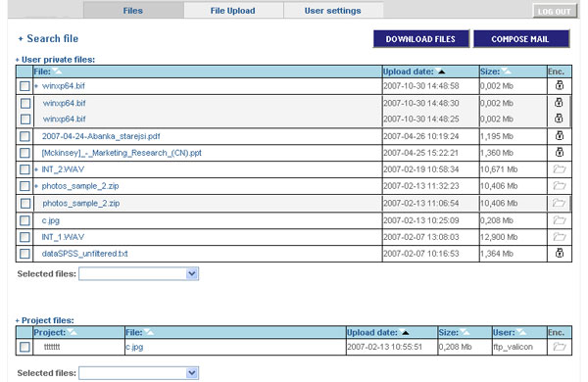Screen dimensions: 588x382
Task: Check box for photos_sample_2.zip uploaded 11:06:54
Action: pos(25,203)
